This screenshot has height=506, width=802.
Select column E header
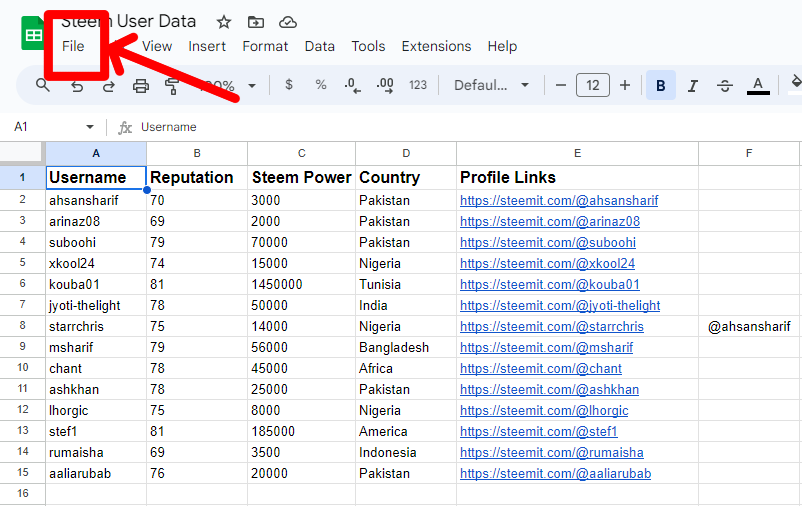[x=577, y=153]
